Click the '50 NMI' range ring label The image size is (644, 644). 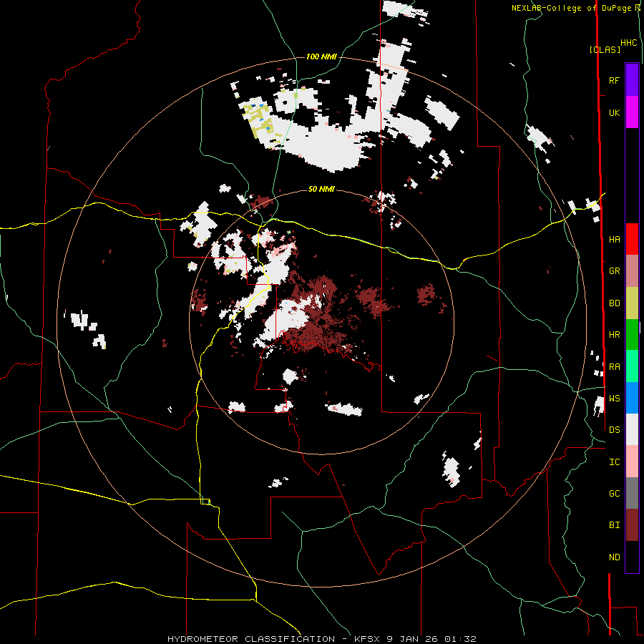tap(321, 189)
